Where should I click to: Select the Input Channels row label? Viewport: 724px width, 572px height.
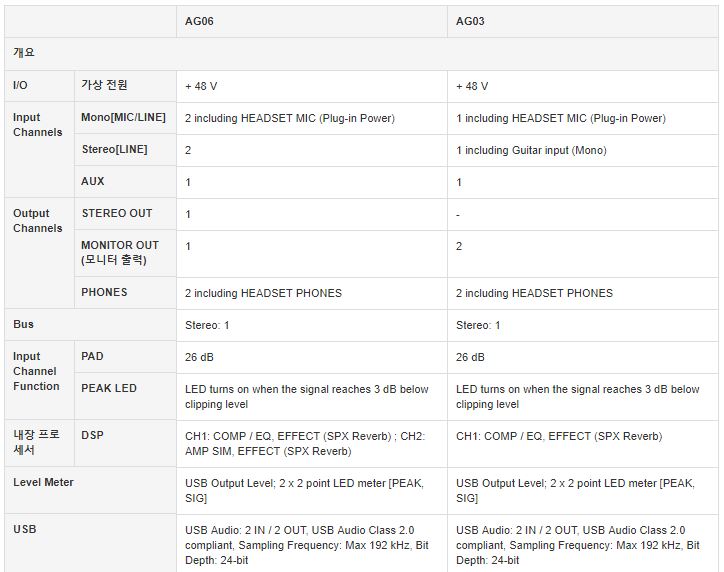coord(37,125)
